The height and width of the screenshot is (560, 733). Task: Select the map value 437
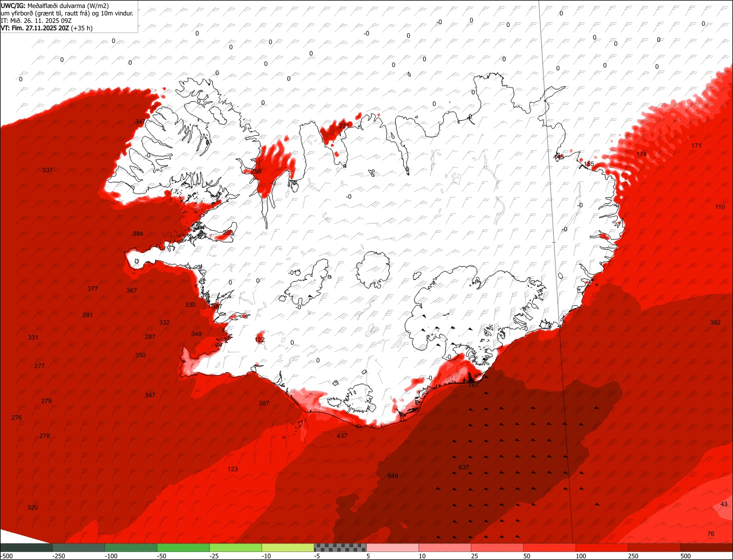(342, 436)
